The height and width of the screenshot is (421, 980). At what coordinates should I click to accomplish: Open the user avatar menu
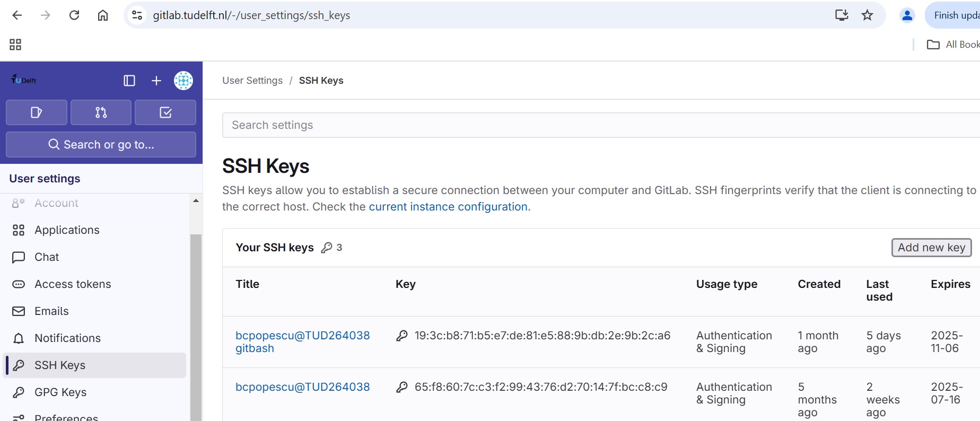tap(183, 81)
